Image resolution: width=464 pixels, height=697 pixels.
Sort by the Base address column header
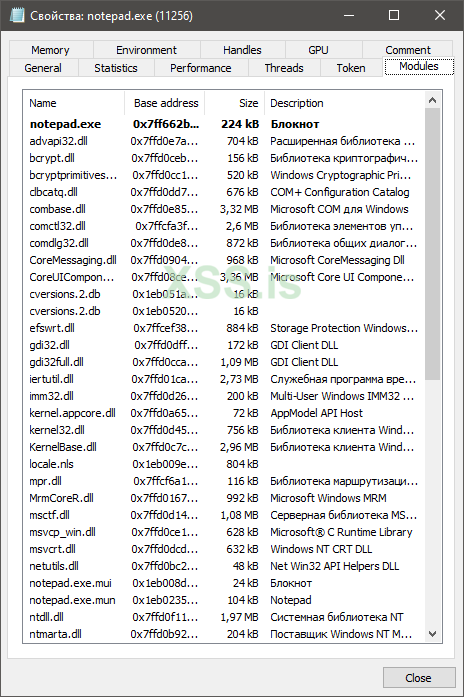164,103
